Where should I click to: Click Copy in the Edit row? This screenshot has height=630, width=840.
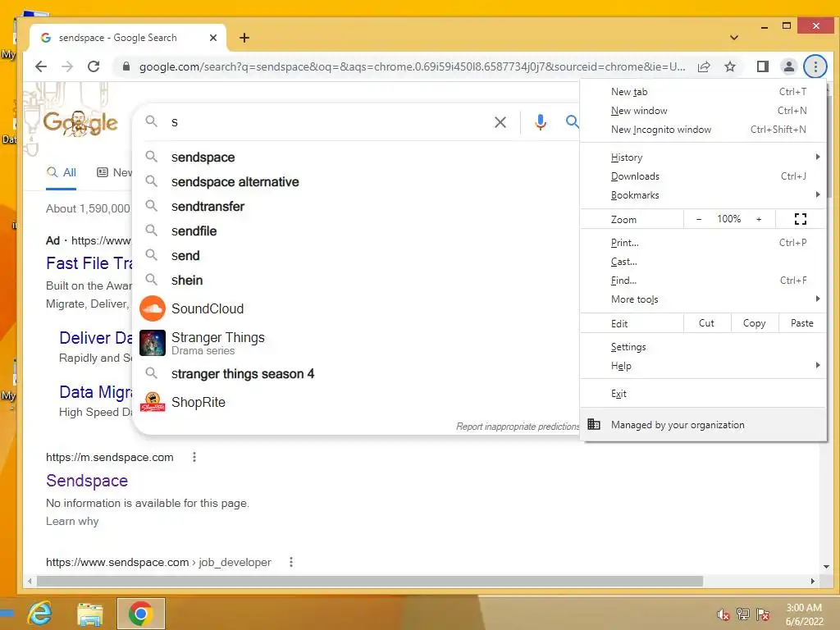click(755, 323)
